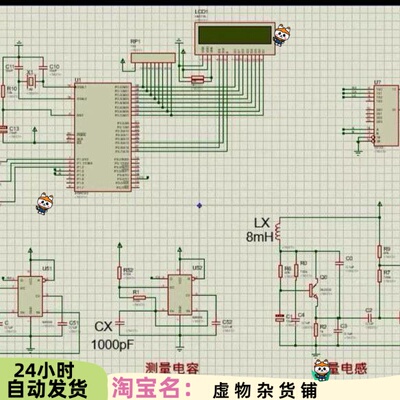Select electrolytic capacitor C13

point(3,129)
